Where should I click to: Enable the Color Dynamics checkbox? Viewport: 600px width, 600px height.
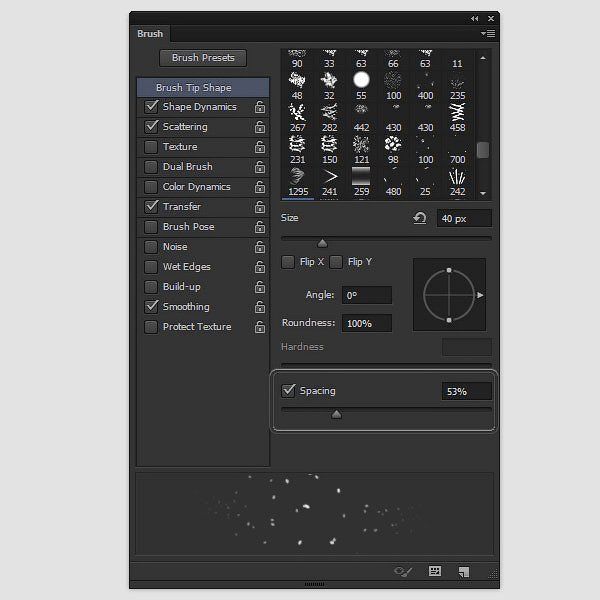tap(151, 187)
